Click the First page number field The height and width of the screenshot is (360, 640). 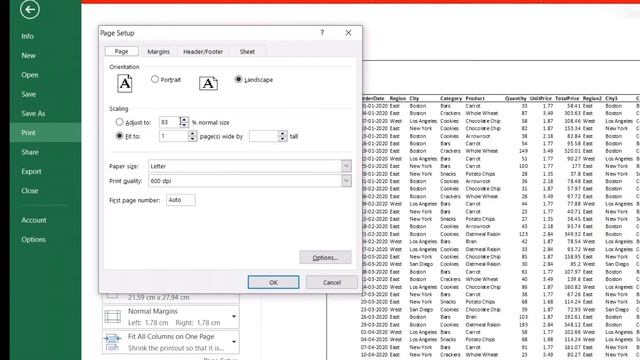coord(181,200)
